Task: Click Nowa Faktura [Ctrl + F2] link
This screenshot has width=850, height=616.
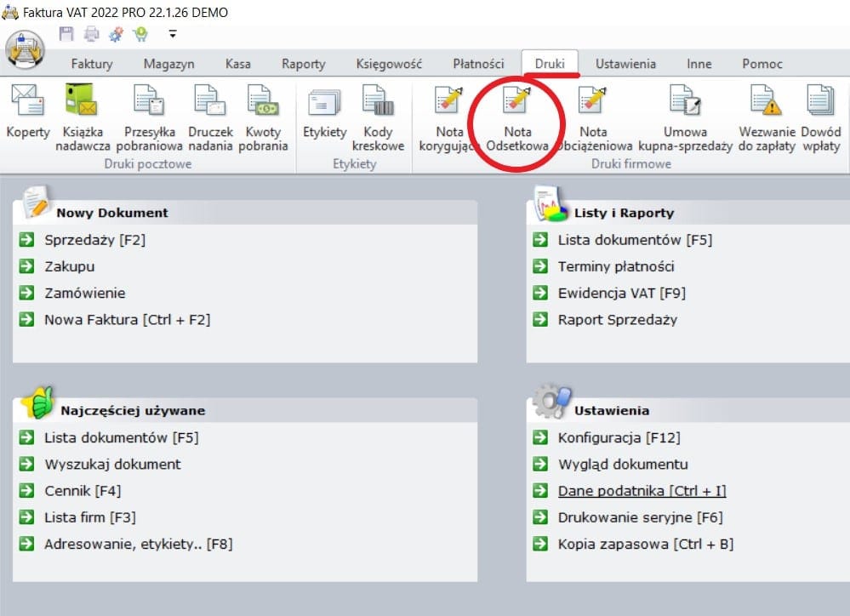Action: (x=127, y=320)
